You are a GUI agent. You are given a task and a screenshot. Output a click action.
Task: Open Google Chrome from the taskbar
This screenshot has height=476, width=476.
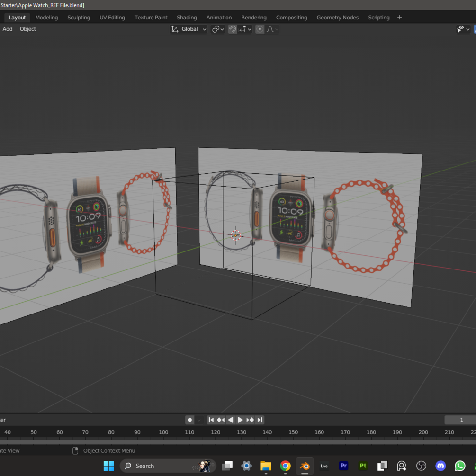click(285, 466)
